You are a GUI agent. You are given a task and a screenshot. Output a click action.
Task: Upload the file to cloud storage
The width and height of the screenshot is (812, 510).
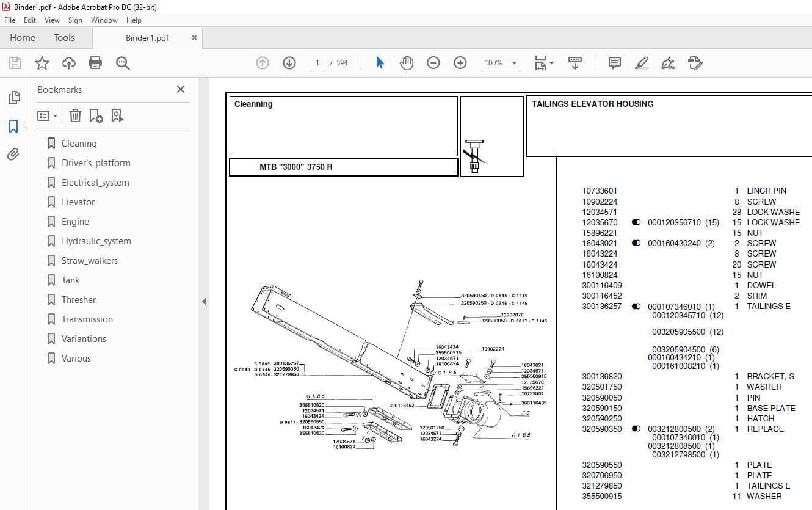pyautogui.click(x=69, y=63)
